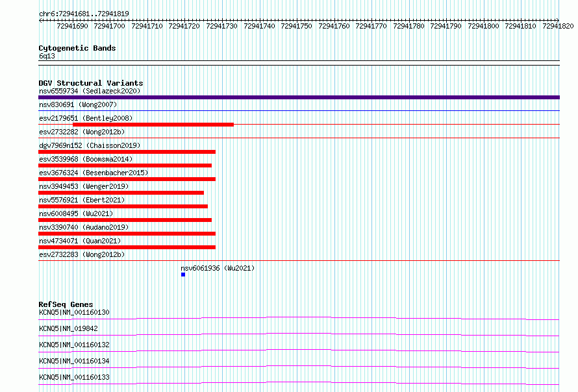Open the nsv830691 (Wong2007) variant

point(78,104)
